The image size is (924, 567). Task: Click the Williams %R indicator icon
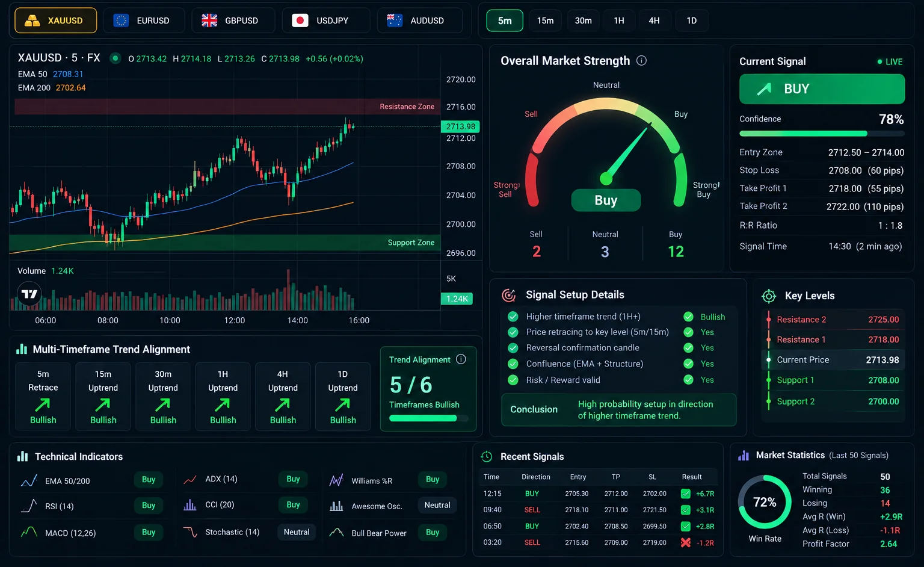pyautogui.click(x=336, y=480)
